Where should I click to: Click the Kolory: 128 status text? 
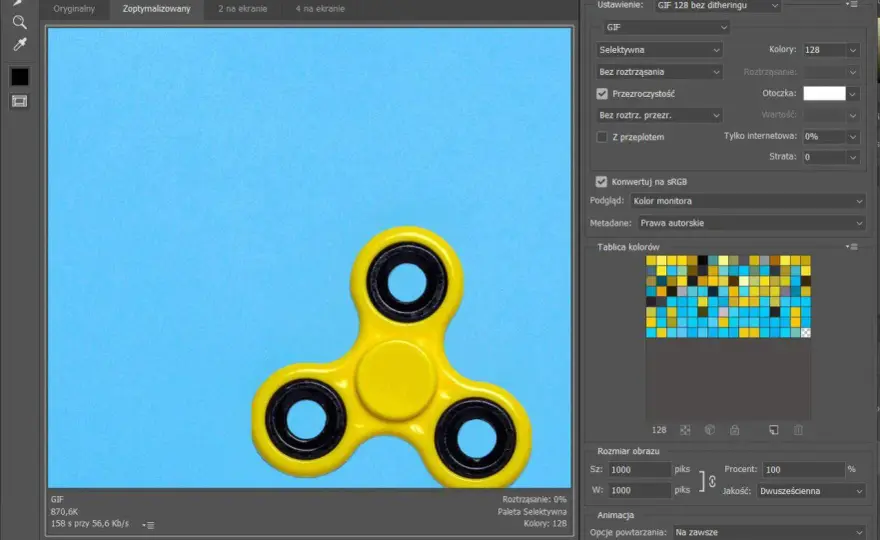(545, 524)
